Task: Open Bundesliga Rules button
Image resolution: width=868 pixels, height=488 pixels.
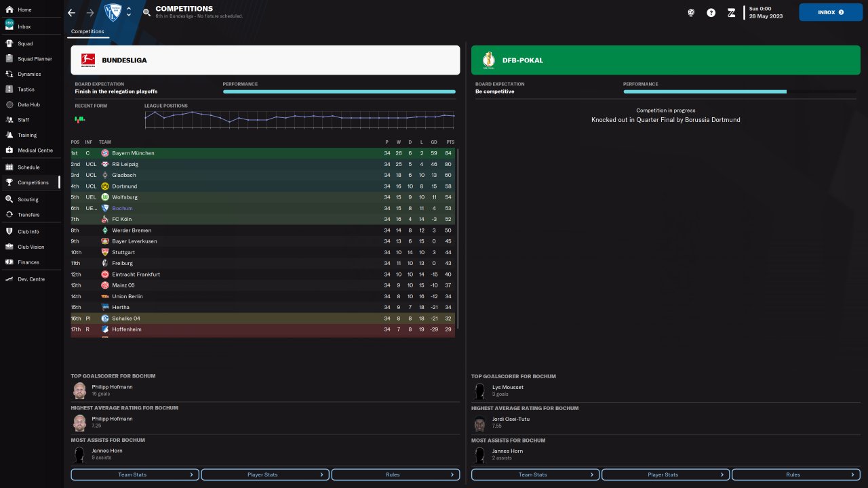Action: pos(395,474)
